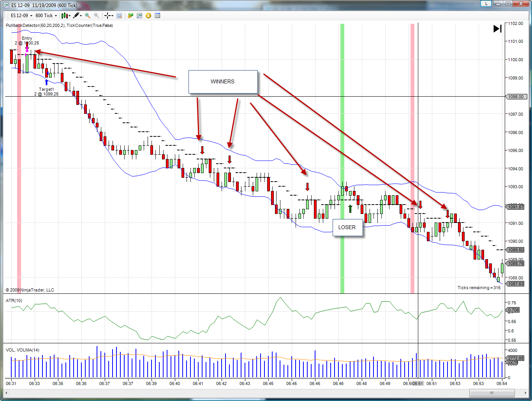Click the highlighted 06:51 crosshair time label
Viewport: 532px width, 401px height.
(x=418, y=384)
